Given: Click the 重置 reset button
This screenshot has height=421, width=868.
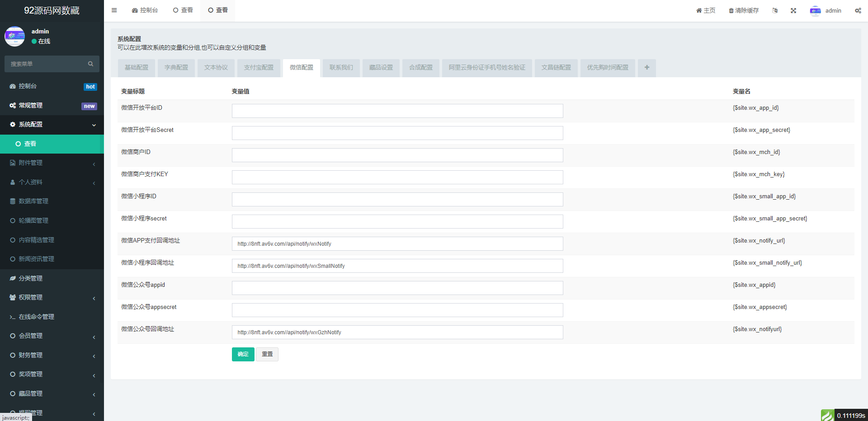Looking at the screenshot, I should click(267, 355).
